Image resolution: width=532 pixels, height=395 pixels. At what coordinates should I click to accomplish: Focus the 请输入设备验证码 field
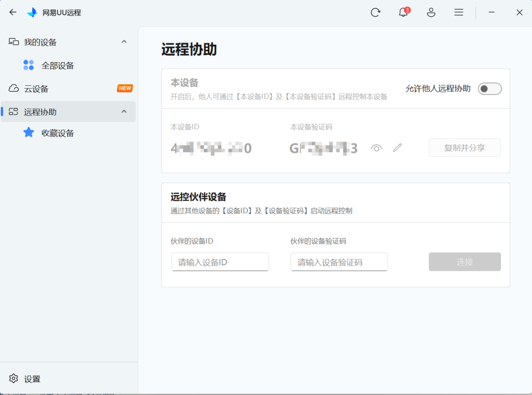339,262
